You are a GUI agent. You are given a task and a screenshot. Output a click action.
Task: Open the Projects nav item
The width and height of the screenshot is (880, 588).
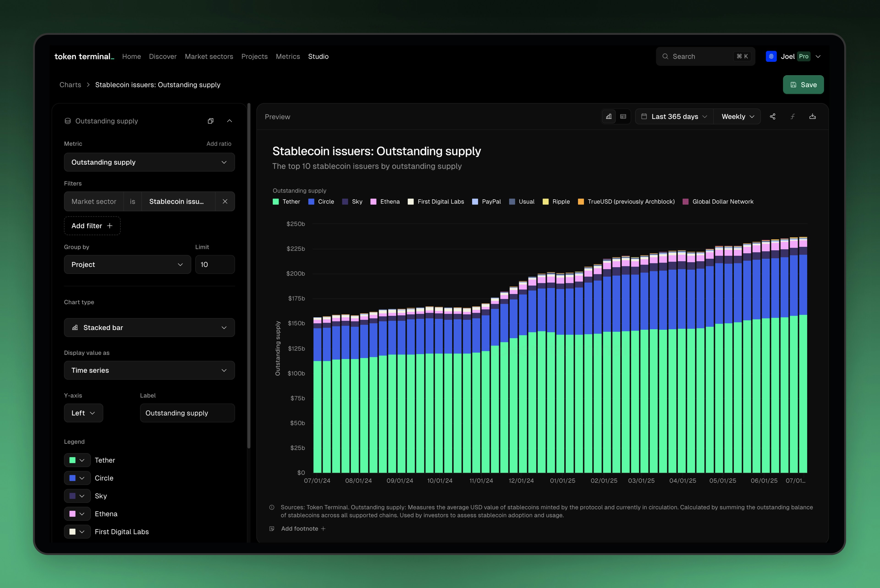(x=254, y=56)
